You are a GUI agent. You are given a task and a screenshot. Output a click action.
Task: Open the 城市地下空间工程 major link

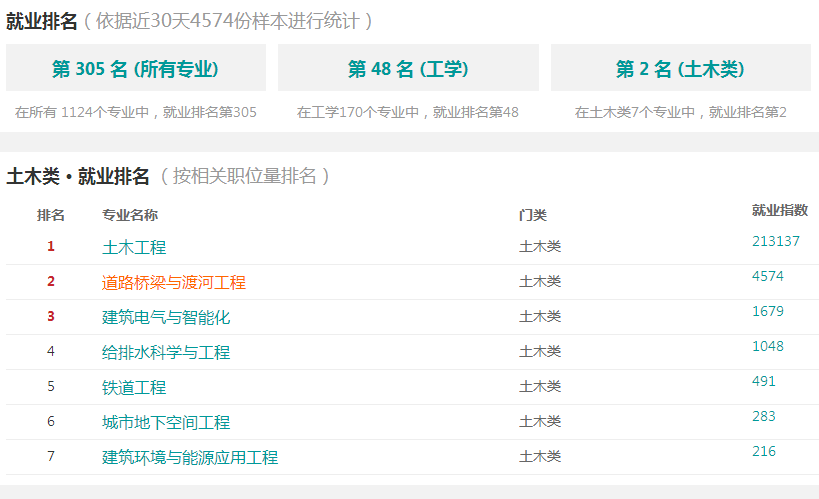(x=166, y=422)
